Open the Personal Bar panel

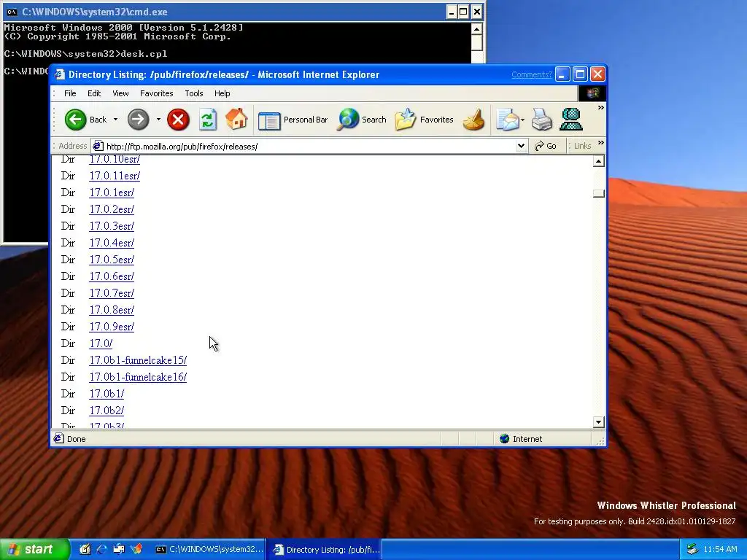pyautogui.click(x=293, y=120)
